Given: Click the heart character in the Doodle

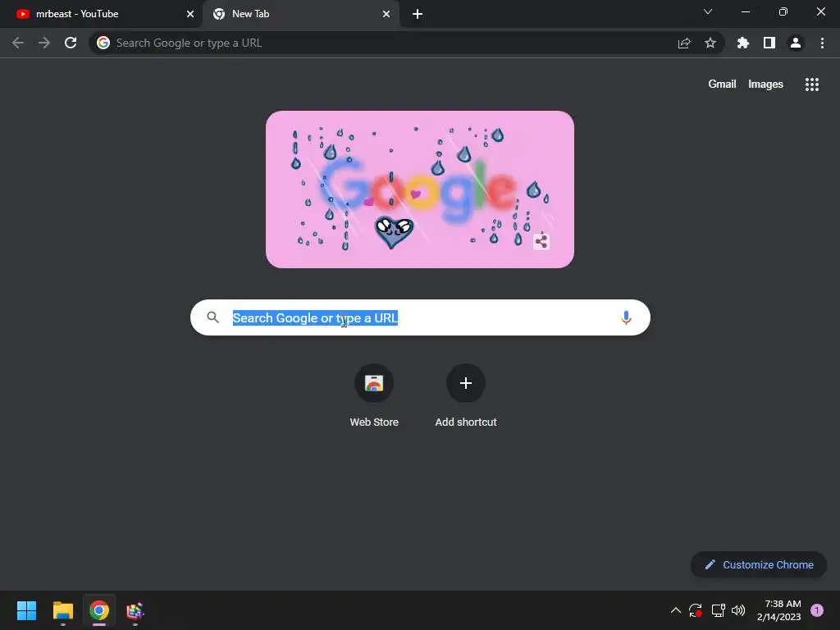Looking at the screenshot, I should click(x=394, y=231).
